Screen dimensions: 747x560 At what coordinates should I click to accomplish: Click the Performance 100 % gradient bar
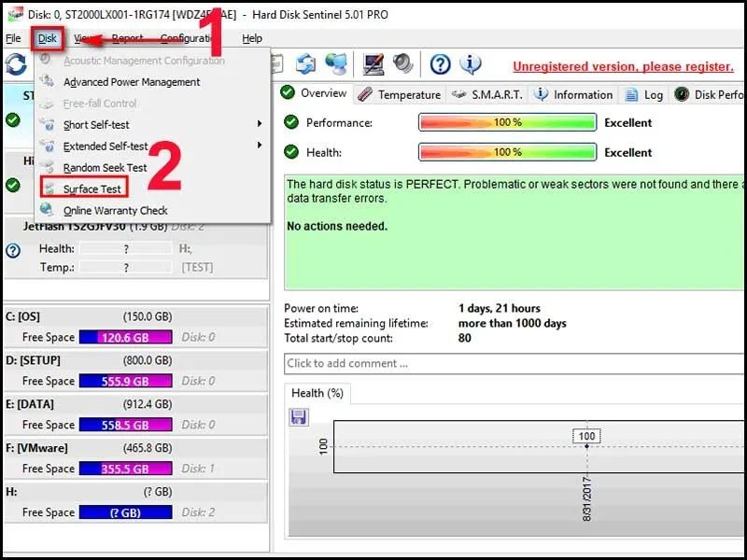[x=507, y=122]
